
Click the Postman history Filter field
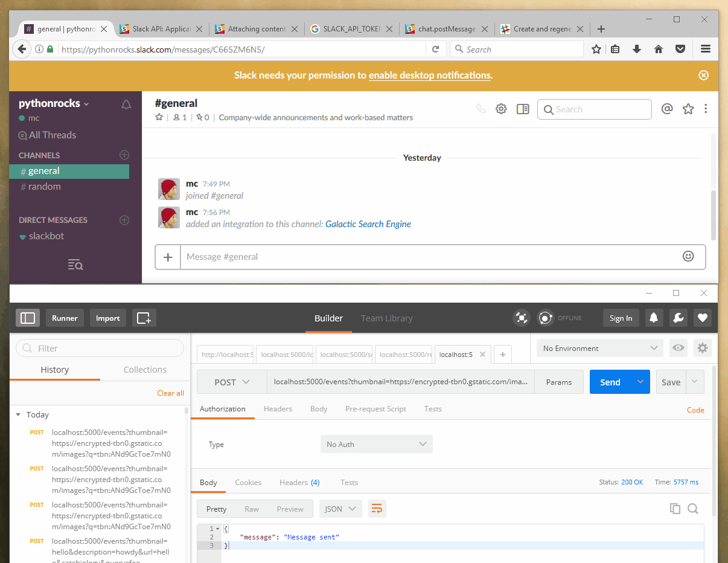(100, 348)
